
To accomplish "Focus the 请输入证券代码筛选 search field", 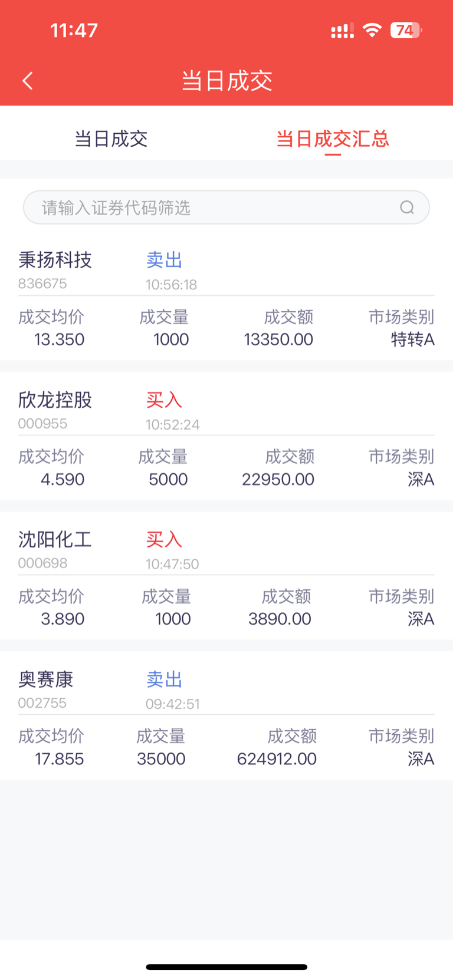I will click(226, 207).
